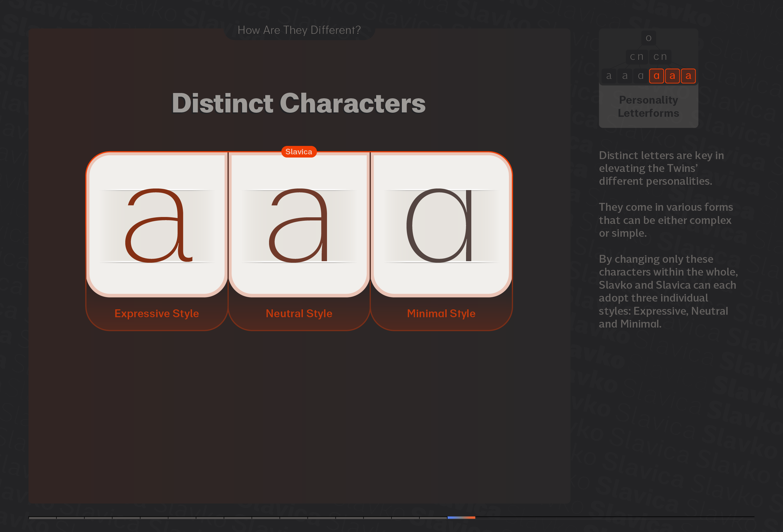Click the paragraph starting 'Distinct letters are key'
The height and width of the screenshot is (532, 783).
[661, 168]
